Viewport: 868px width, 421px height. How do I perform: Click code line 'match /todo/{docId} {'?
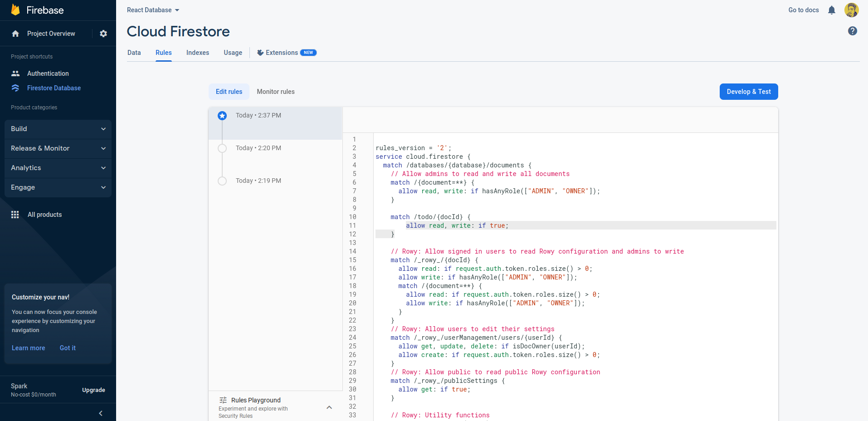coord(430,217)
